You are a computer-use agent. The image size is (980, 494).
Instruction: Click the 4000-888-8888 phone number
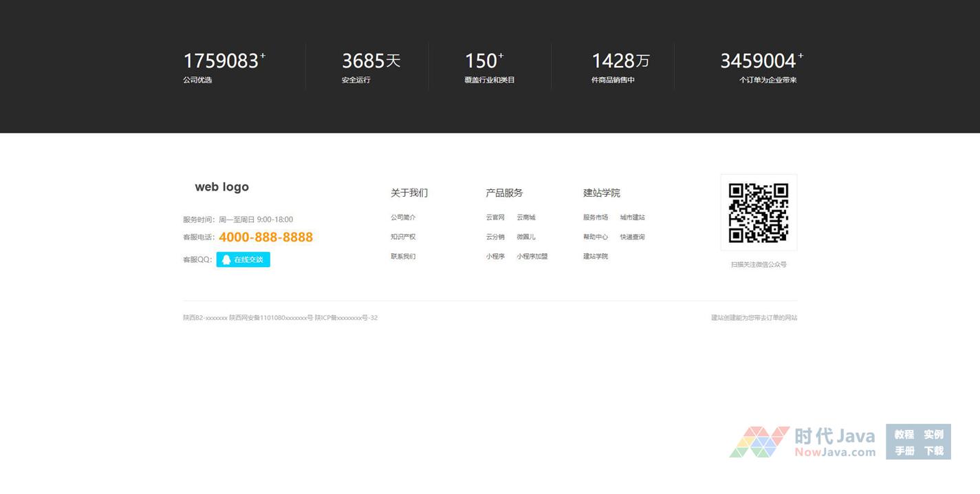point(265,237)
